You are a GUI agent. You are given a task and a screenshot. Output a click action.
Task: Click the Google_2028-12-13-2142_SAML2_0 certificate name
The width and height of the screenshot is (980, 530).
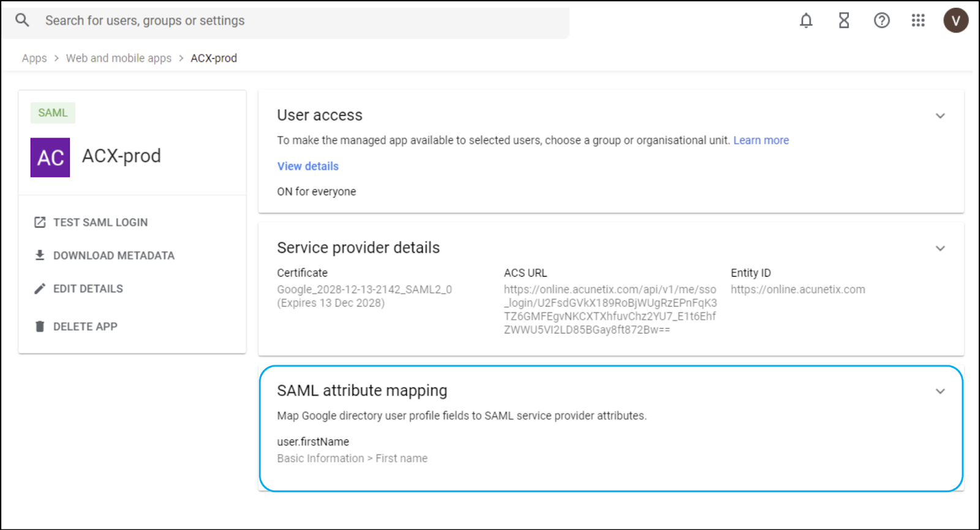click(364, 289)
